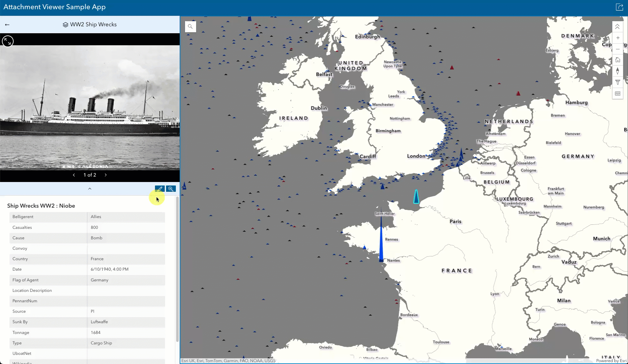Collapse the attachment info panel chevron

90,189
